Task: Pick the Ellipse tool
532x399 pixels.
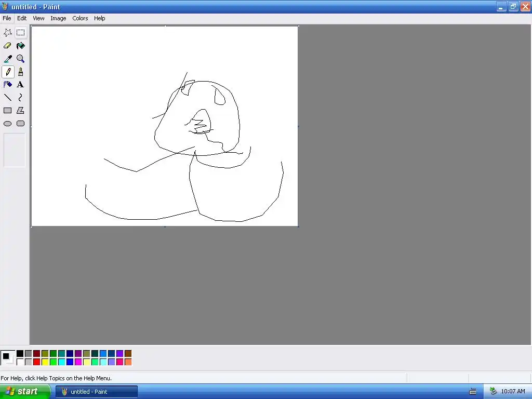Action: [x=7, y=124]
